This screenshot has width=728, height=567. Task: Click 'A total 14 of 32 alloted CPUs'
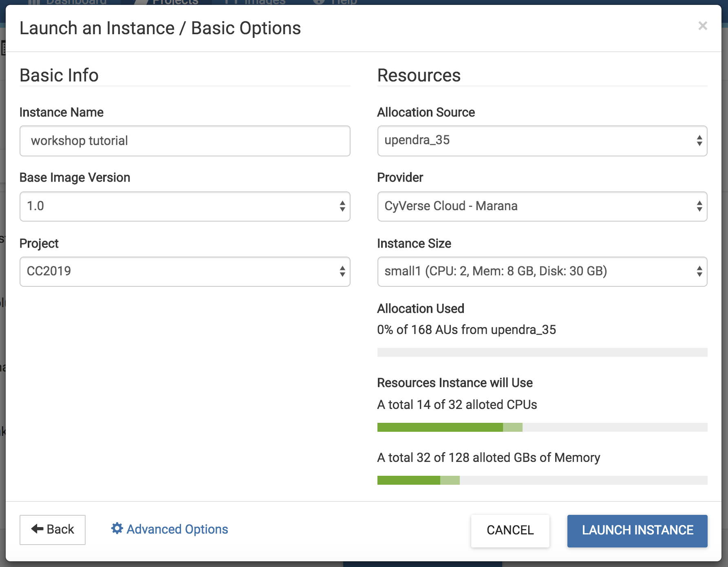[457, 405]
